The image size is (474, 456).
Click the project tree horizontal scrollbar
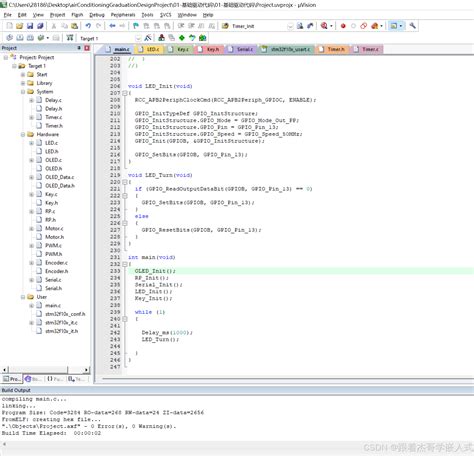(46, 370)
